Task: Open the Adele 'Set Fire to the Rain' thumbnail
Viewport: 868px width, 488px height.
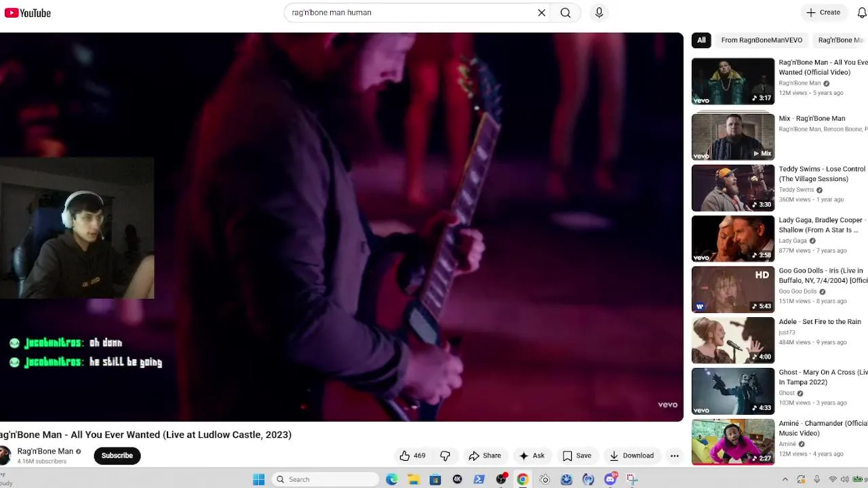Action: tap(732, 340)
